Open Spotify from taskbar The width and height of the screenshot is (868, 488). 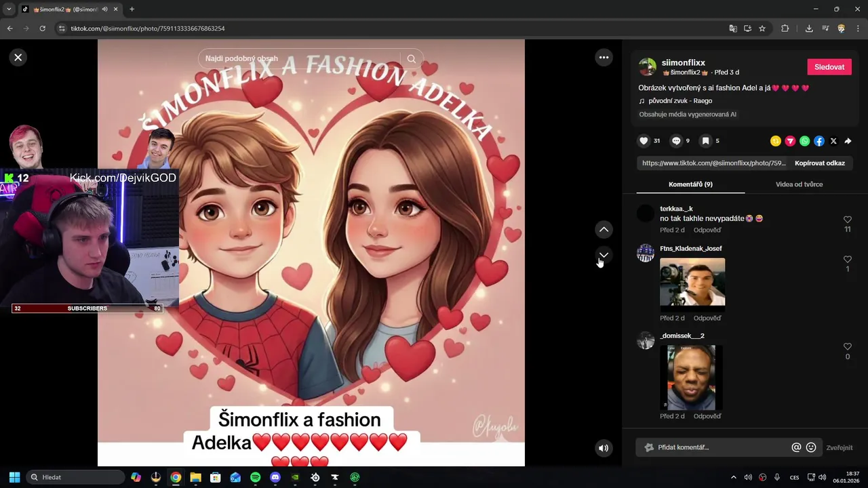[x=255, y=477]
